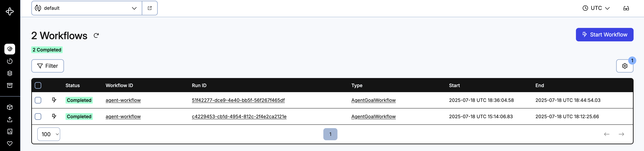Open the Schedules section in the sidebar
Image resolution: width=644 pixels, height=151 pixels.
point(10,61)
